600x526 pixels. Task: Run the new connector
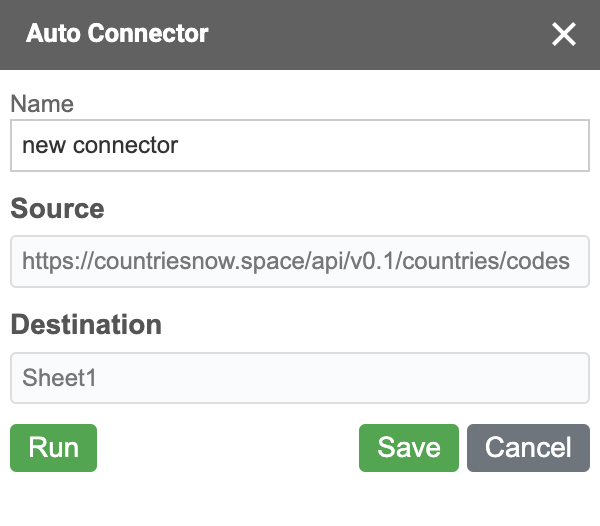pos(54,448)
